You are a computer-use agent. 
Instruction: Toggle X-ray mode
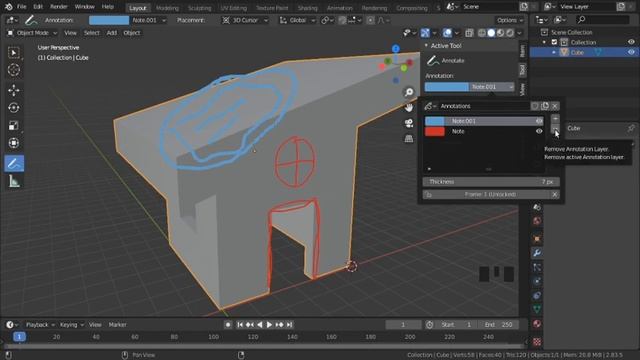coord(469,33)
